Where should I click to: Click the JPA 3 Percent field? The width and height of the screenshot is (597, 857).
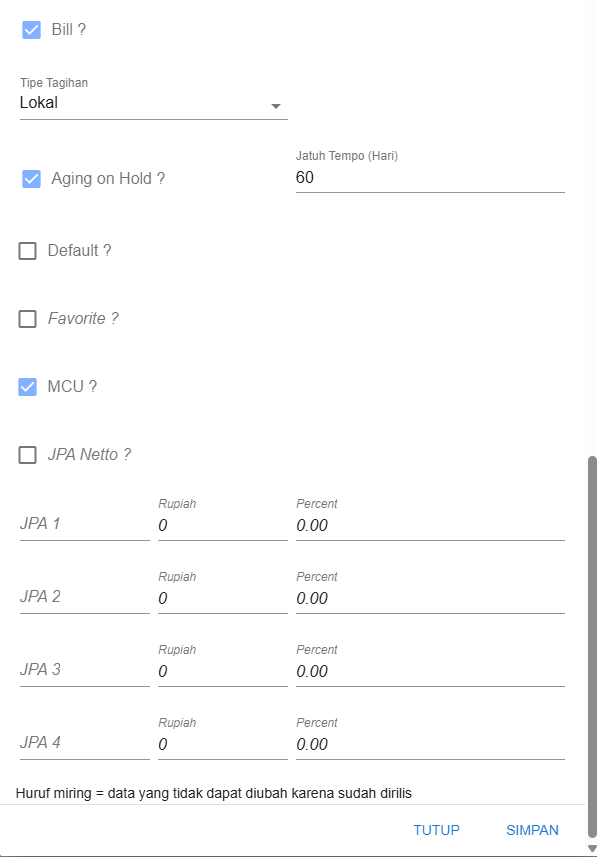430,671
